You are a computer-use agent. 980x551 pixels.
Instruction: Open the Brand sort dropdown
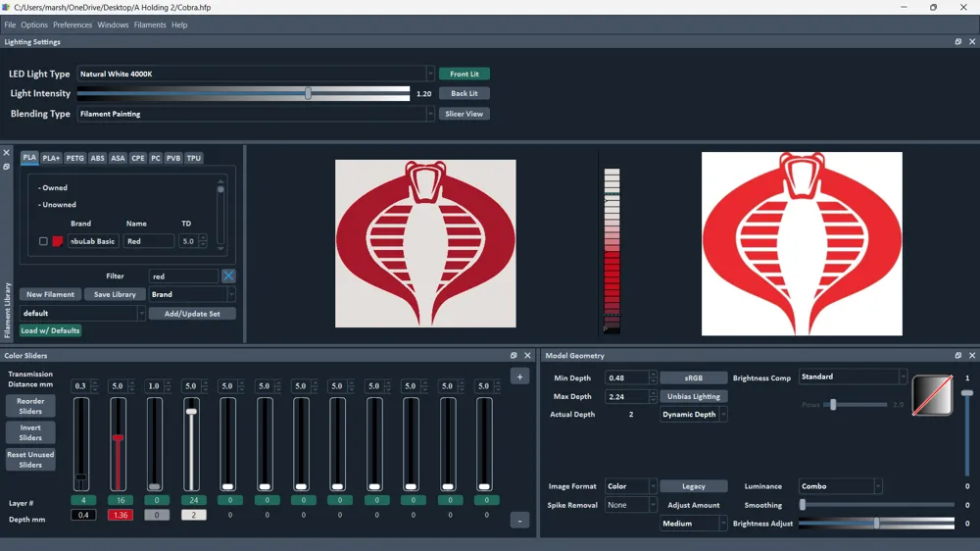click(192, 294)
